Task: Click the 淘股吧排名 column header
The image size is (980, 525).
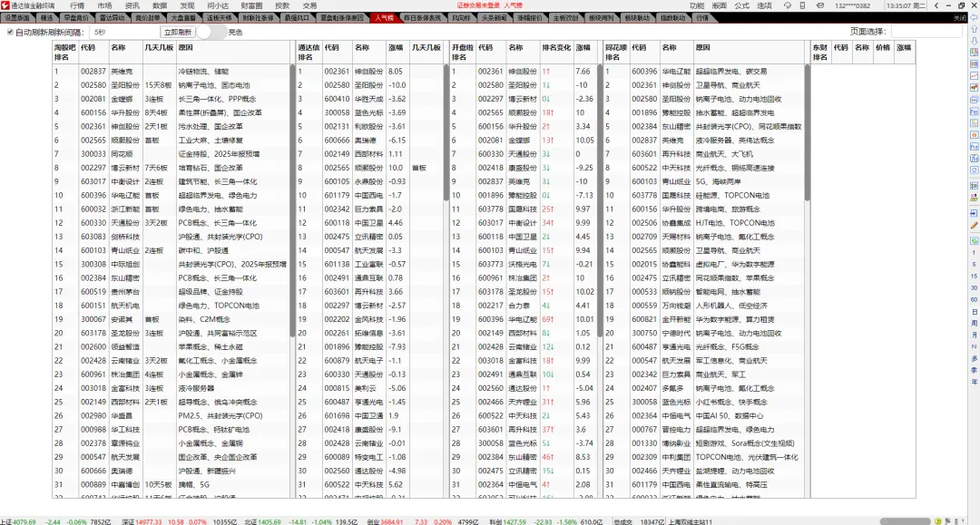Action: coord(65,52)
